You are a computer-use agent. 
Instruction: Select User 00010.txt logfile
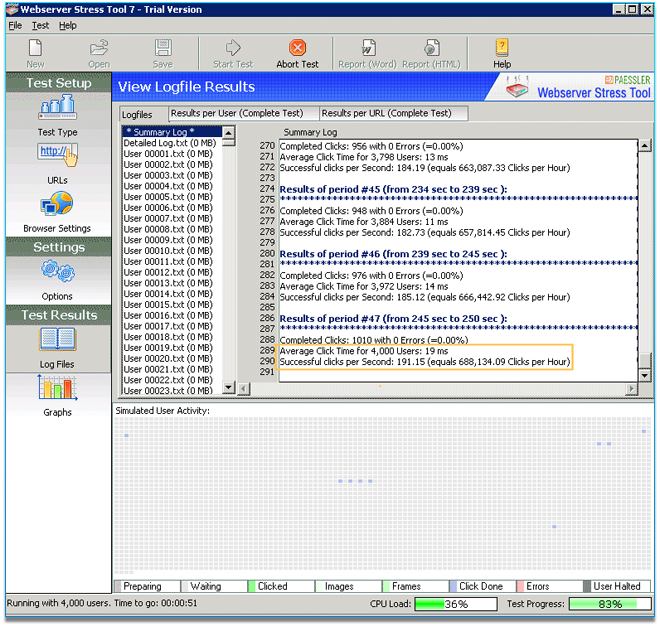[x=172, y=250]
